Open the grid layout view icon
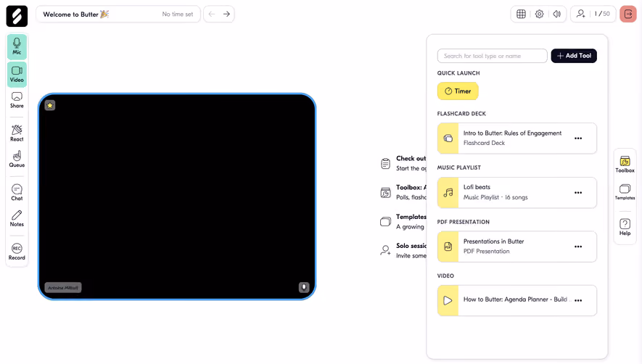The width and height of the screenshot is (642, 364). 521,14
